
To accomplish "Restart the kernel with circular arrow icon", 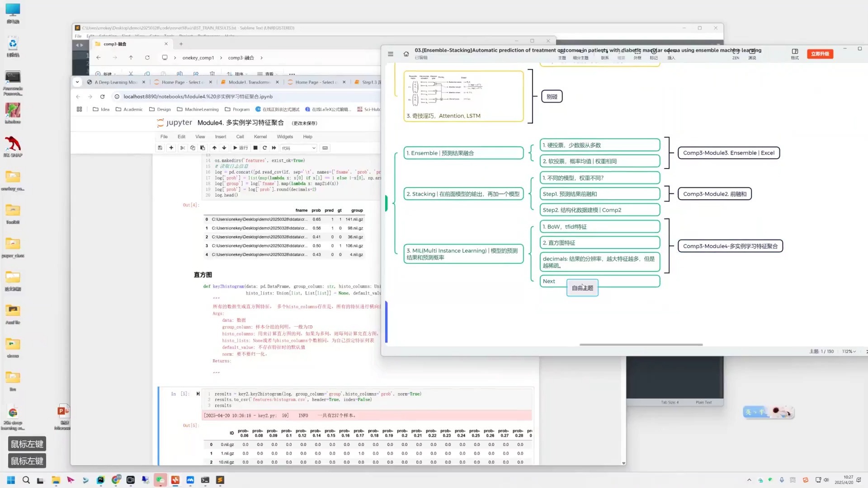I will click(x=265, y=148).
